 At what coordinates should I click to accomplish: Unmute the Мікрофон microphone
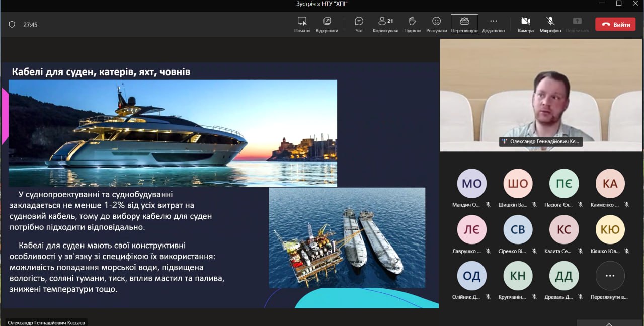pyautogui.click(x=550, y=21)
